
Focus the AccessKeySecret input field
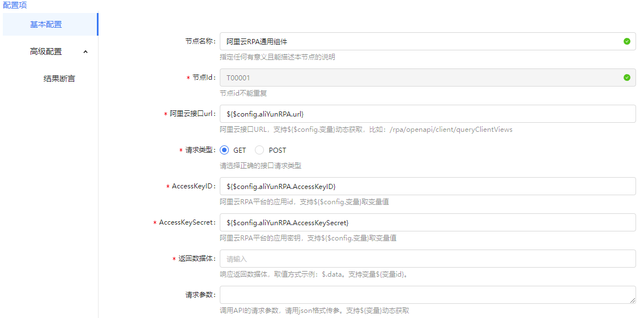(428, 222)
